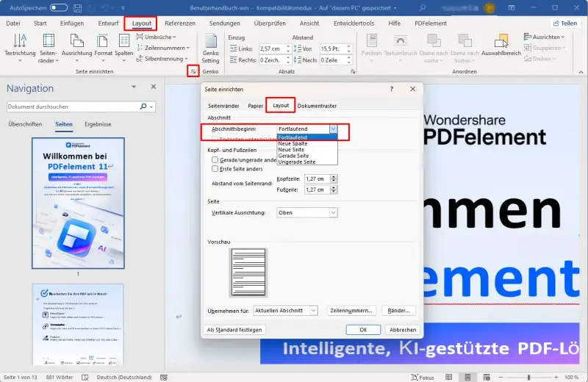Toggle the AutoSpeichern switch

(x=59, y=8)
